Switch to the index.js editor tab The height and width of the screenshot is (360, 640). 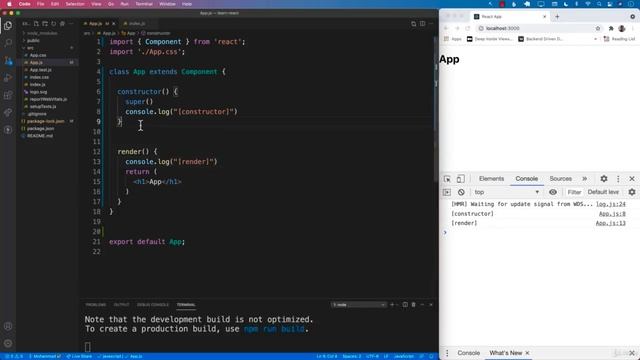click(137, 24)
